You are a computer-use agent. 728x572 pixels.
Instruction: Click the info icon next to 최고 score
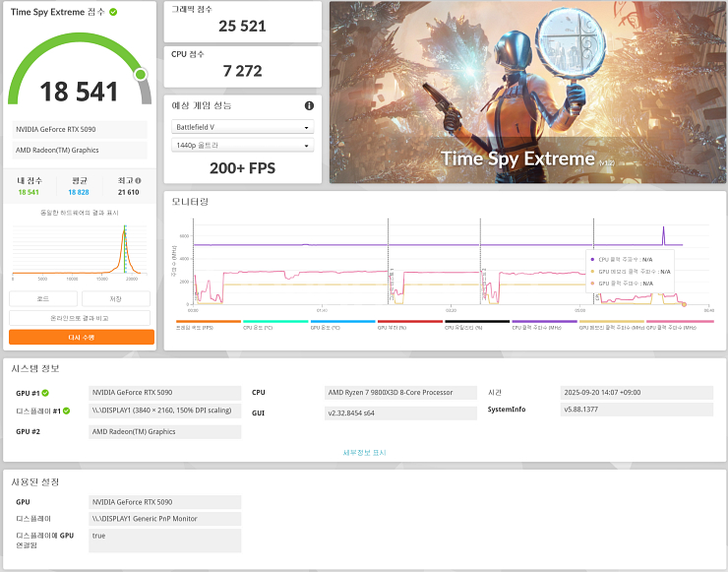(138, 181)
